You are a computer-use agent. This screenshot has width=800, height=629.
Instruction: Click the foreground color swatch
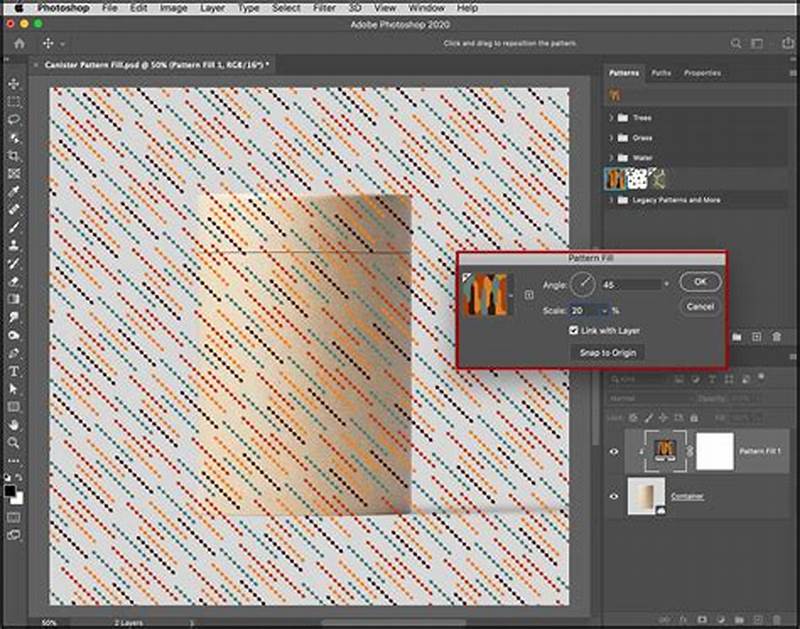10,486
